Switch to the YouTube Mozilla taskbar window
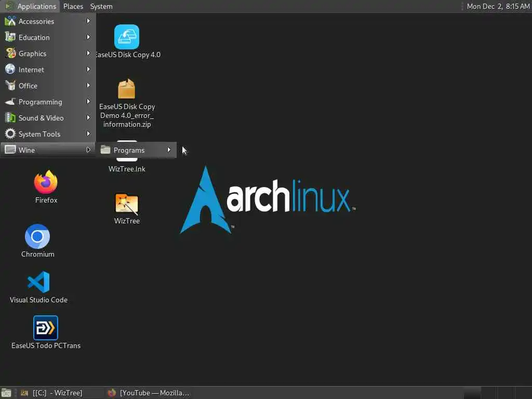Screen dimensions: 532x399 coord(149,393)
